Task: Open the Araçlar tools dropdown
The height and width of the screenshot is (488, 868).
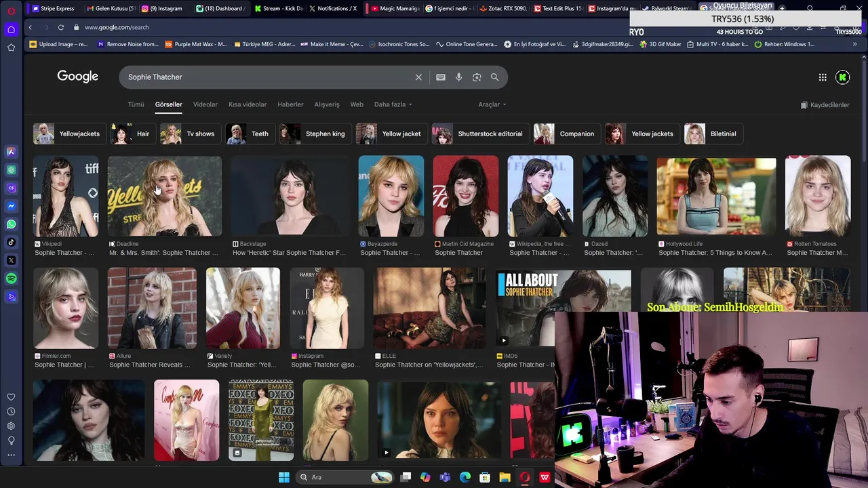Action: pos(492,104)
